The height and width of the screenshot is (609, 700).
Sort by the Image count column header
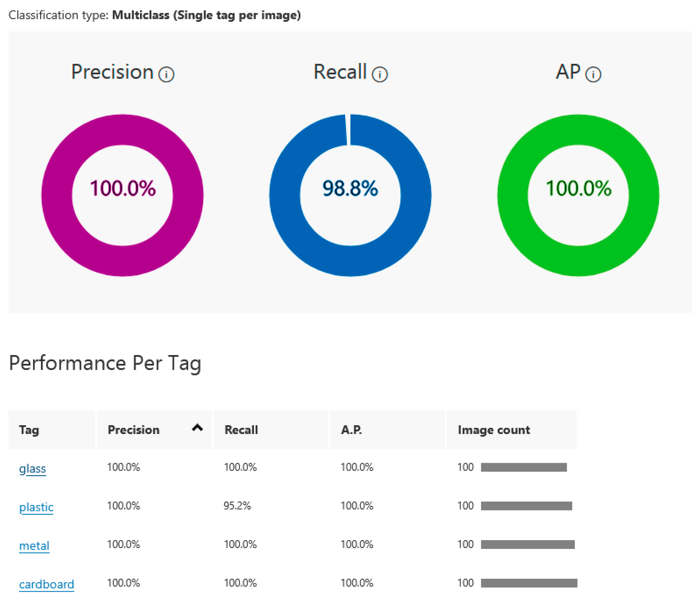point(494,430)
